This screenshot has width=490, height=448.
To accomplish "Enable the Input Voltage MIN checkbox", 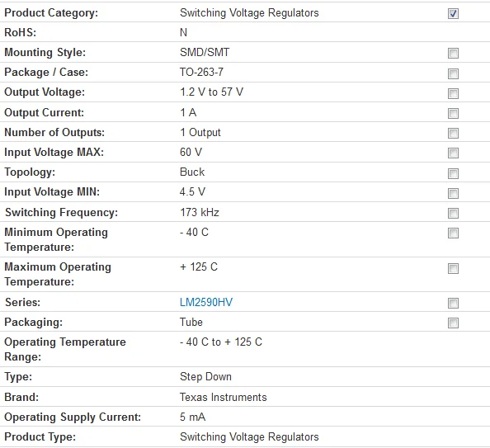I will (x=453, y=194).
